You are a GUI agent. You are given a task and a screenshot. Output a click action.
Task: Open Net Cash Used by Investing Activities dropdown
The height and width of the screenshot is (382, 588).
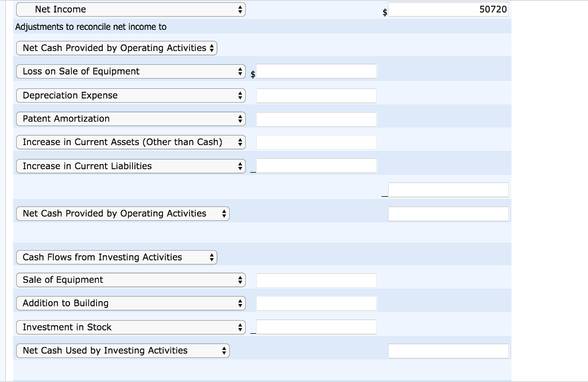(123, 350)
